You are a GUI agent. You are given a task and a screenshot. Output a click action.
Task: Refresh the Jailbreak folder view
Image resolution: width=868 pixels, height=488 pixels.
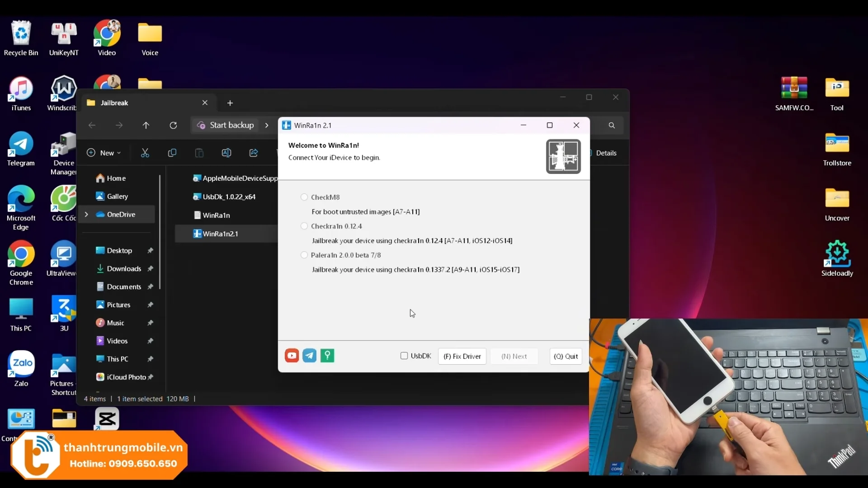click(x=173, y=125)
